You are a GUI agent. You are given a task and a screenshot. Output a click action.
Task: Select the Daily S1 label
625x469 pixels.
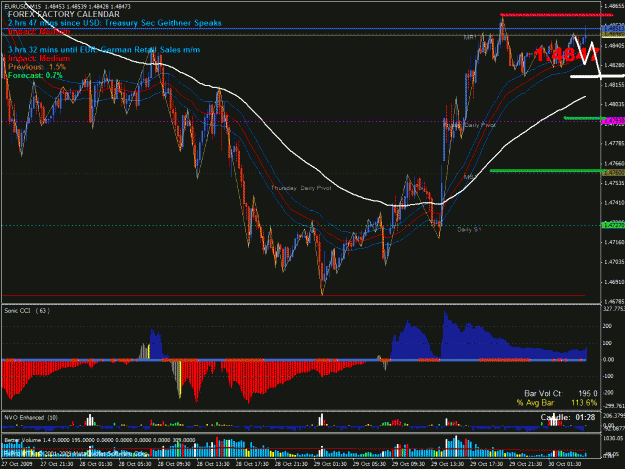pos(470,230)
